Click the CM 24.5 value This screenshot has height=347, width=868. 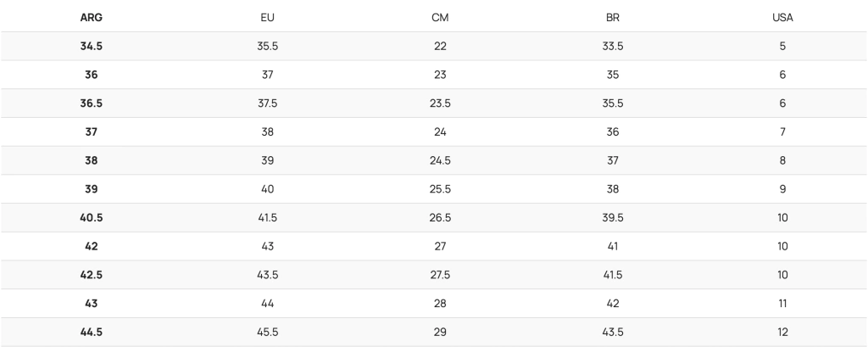pyautogui.click(x=440, y=160)
